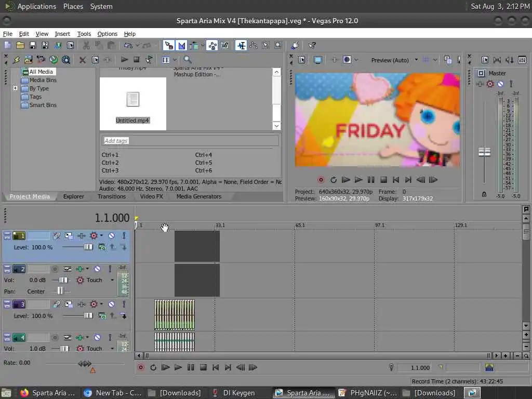Expand the By Type folder
Image resolution: width=532 pixels, height=399 pixels.
(15, 88)
